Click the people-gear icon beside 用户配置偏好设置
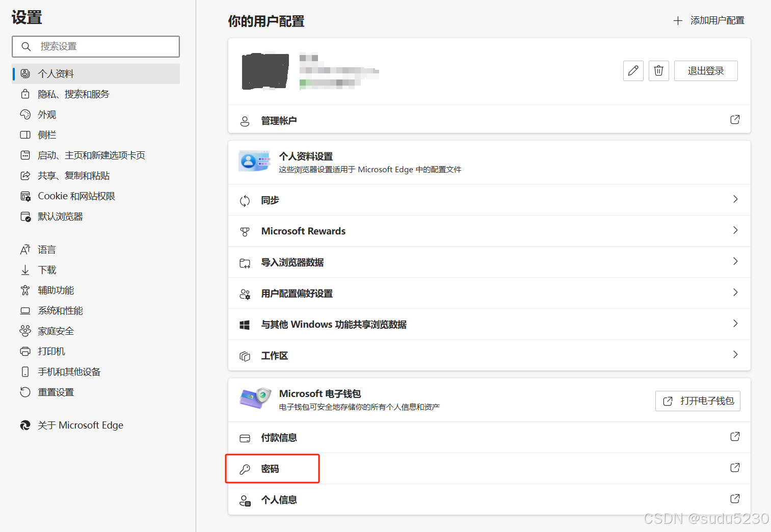The image size is (771, 532). (x=245, y=294)
